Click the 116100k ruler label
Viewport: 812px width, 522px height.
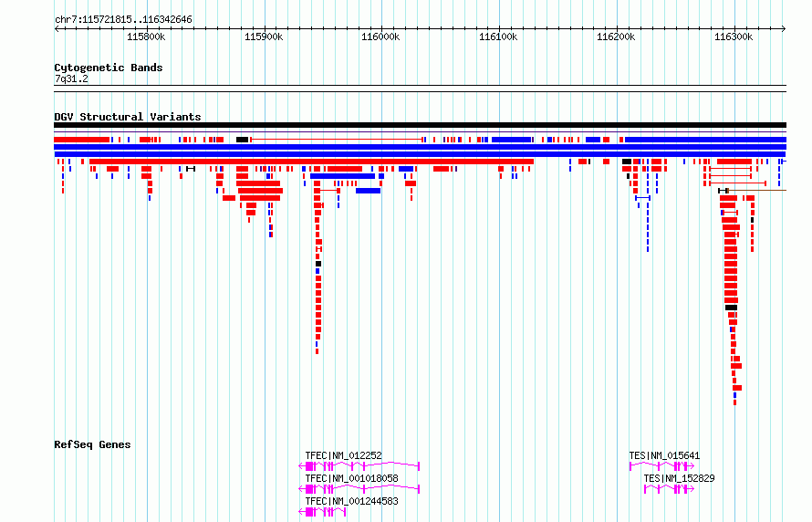click(x=498, y=37)
